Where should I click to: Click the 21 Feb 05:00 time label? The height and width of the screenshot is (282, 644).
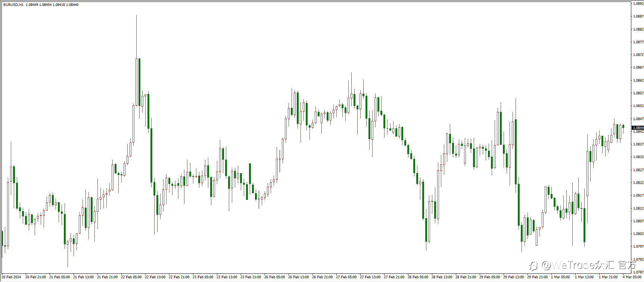(x=59, y=277)
